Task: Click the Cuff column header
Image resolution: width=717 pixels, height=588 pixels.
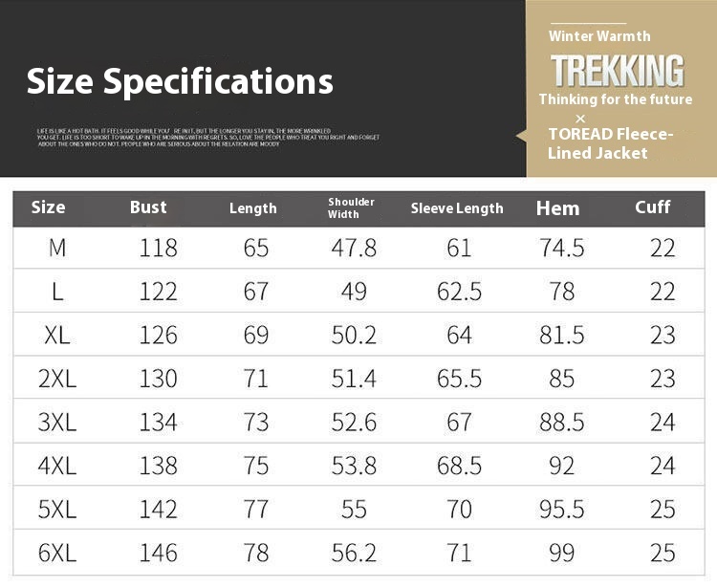Action: click(653, 207)
